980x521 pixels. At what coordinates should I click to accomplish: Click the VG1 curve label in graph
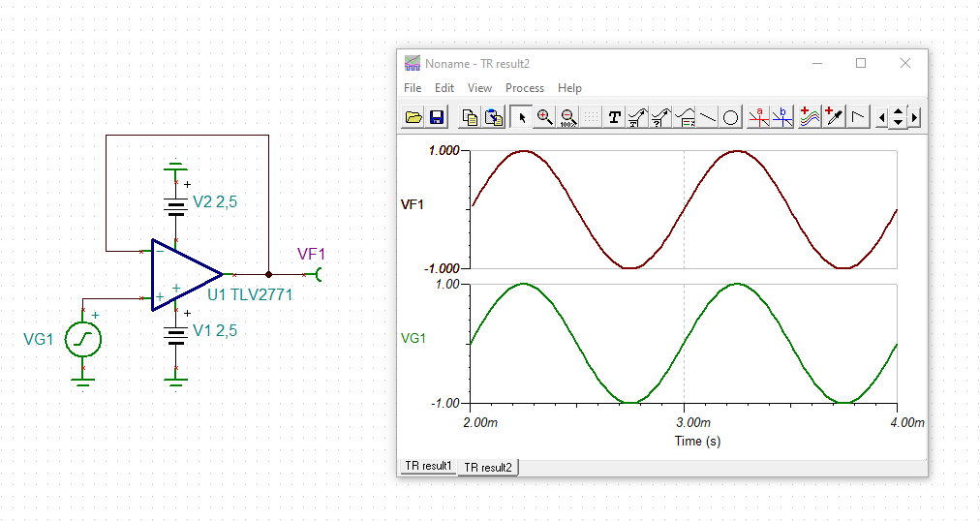(413, 338)
